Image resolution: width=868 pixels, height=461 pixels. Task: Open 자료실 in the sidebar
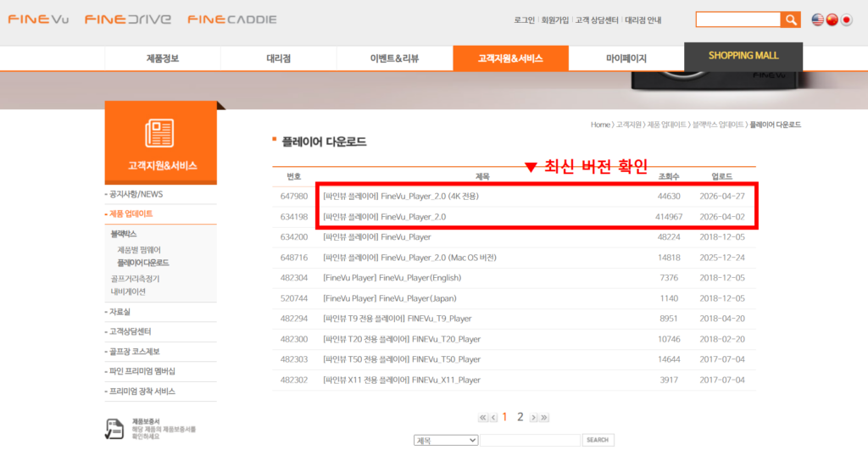point(120,312)
